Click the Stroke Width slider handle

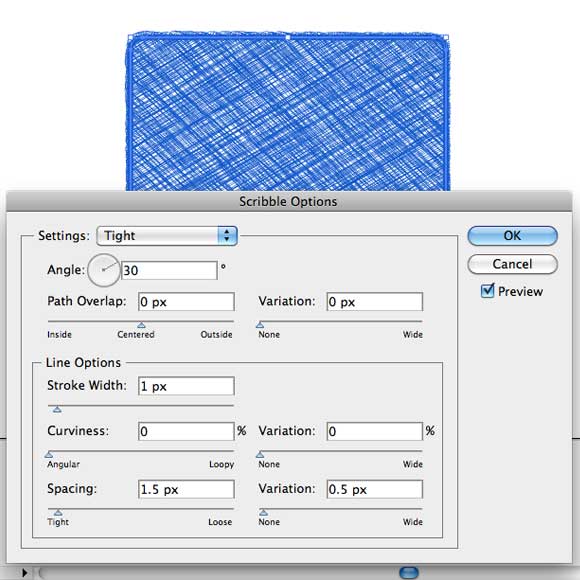coord(57,409)
